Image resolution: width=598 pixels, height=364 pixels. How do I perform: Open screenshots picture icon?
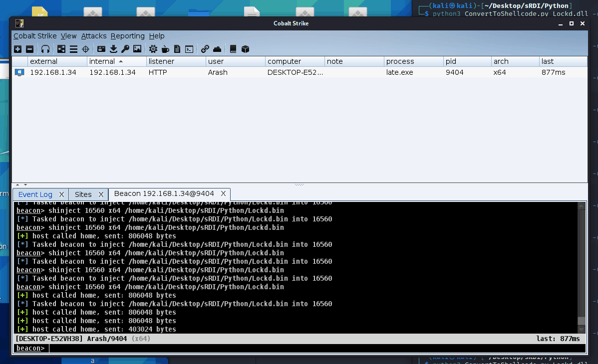137,49
